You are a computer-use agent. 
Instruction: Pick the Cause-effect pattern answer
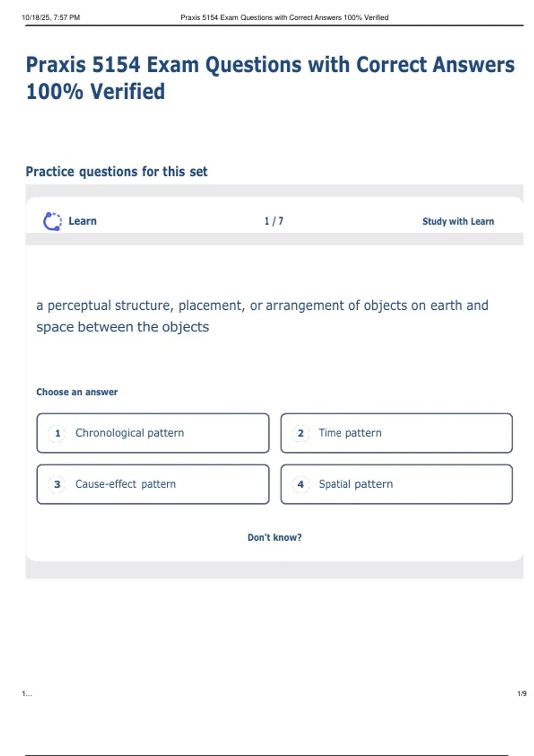(153, 484)
